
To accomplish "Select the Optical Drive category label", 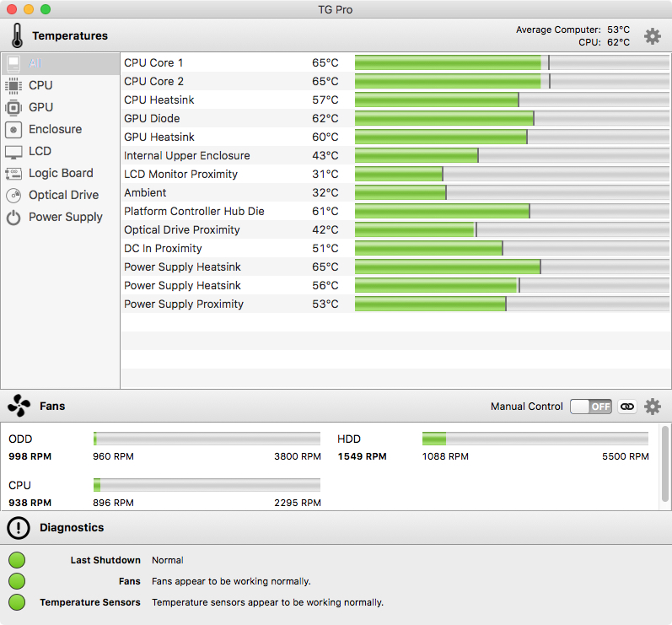I will pyautogui.click(x=64, y=195).
